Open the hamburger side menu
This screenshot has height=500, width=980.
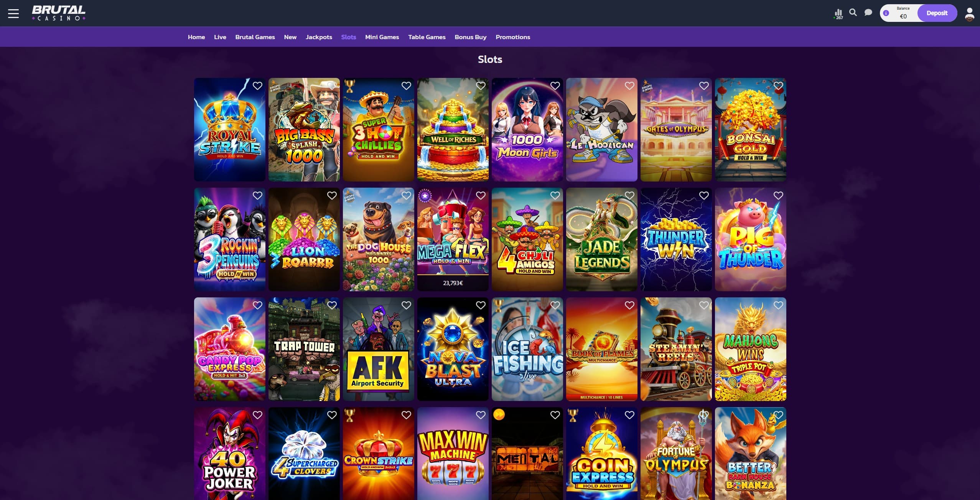(x=13, y=14)
